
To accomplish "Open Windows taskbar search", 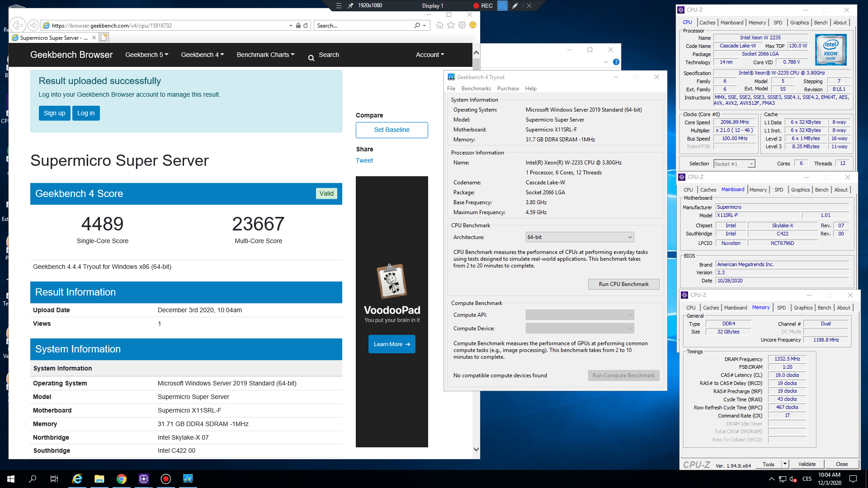I will (x=33, y=479).
